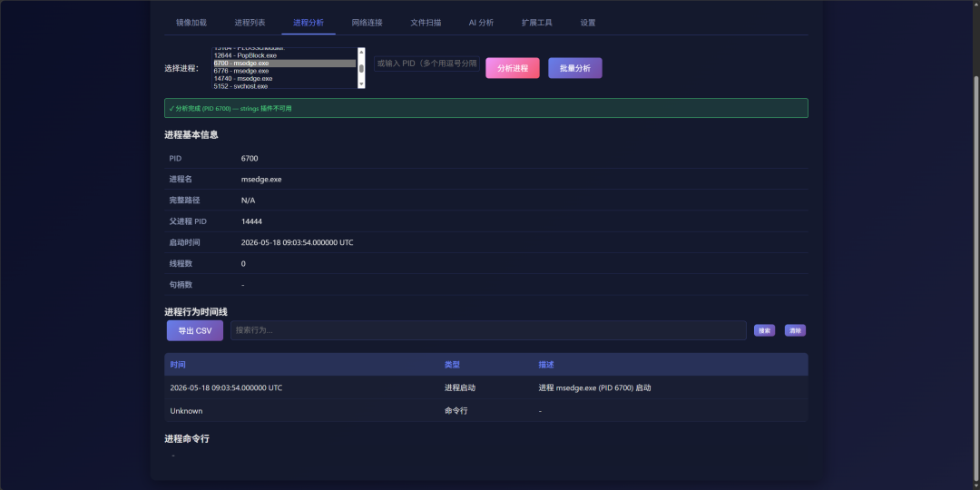980x490 pixels.
Task: Open the 扩展工具 tab
Action: (x=537, y=23)
